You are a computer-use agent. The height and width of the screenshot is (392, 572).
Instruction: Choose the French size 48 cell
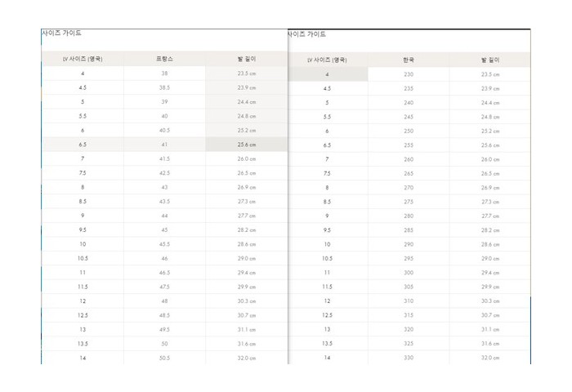(164, 301)
